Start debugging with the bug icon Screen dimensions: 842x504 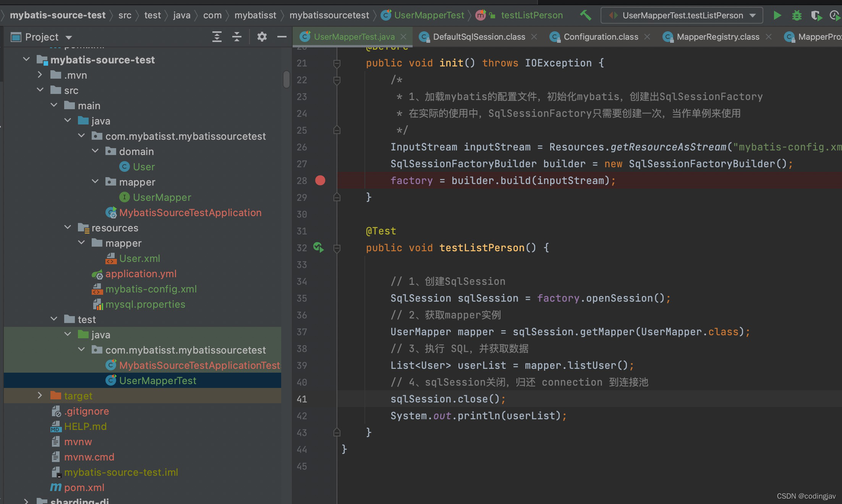797,15
